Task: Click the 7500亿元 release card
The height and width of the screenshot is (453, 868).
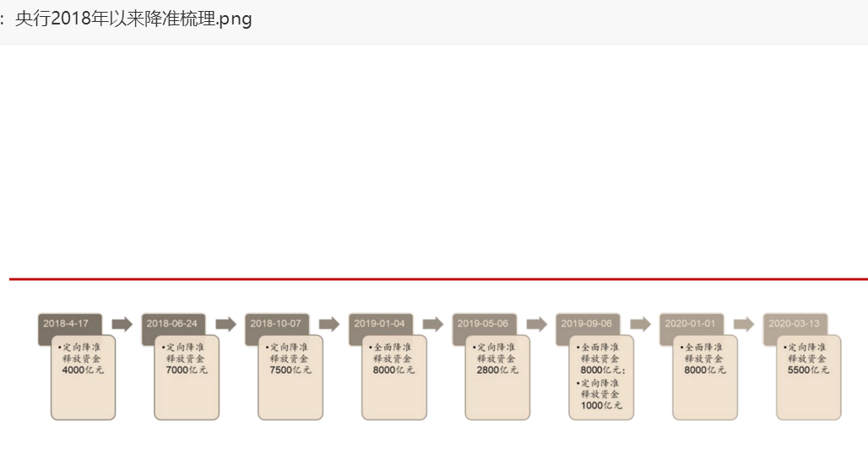Action: pyautogui.click(x=290, y=377)
